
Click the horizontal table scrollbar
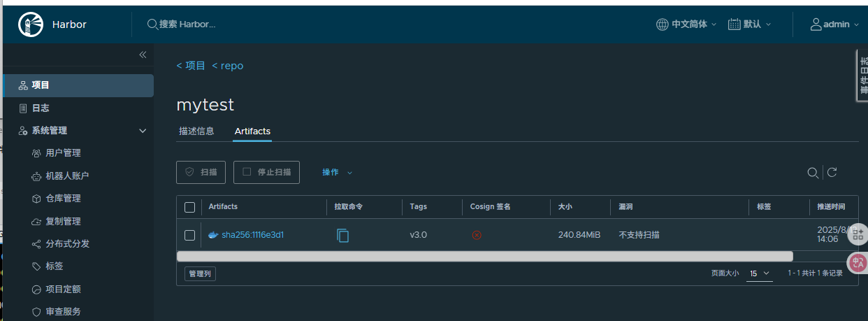pos(484,256)
